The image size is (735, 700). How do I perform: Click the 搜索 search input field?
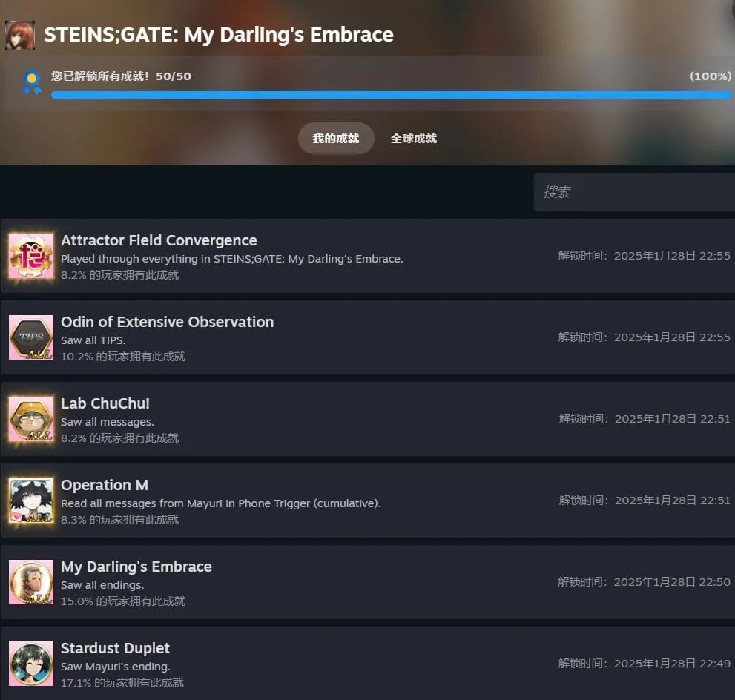[x=634, y=192]
